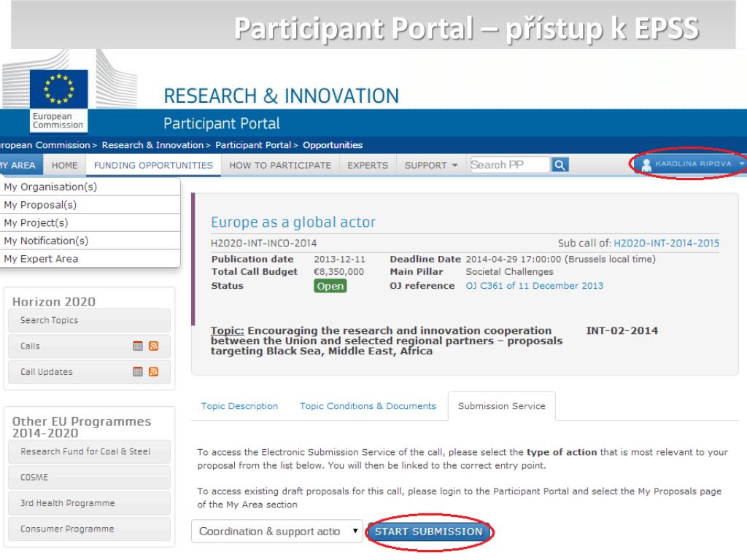Follow the H2020-INT-2014-2015 sub call link
The width and height of the screenshot is (747, 560).
tap(667, 244)
